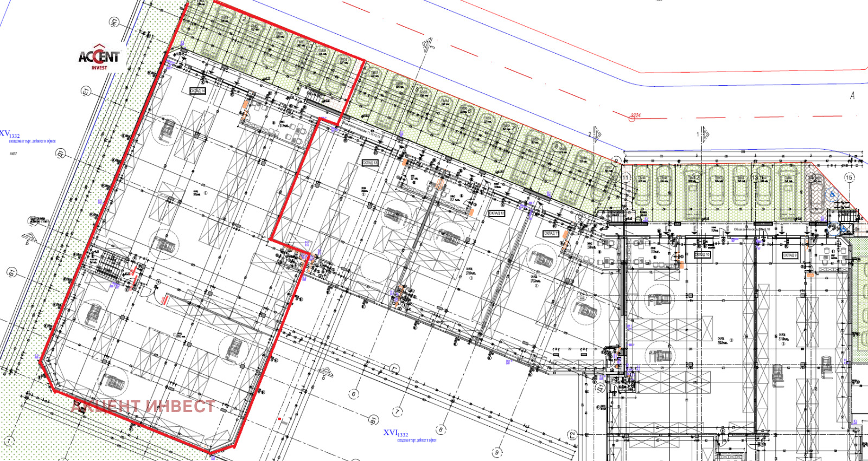Click the СКЛАД 13 room label
Screen dimensions: 868x461
[x=370, y=163]
